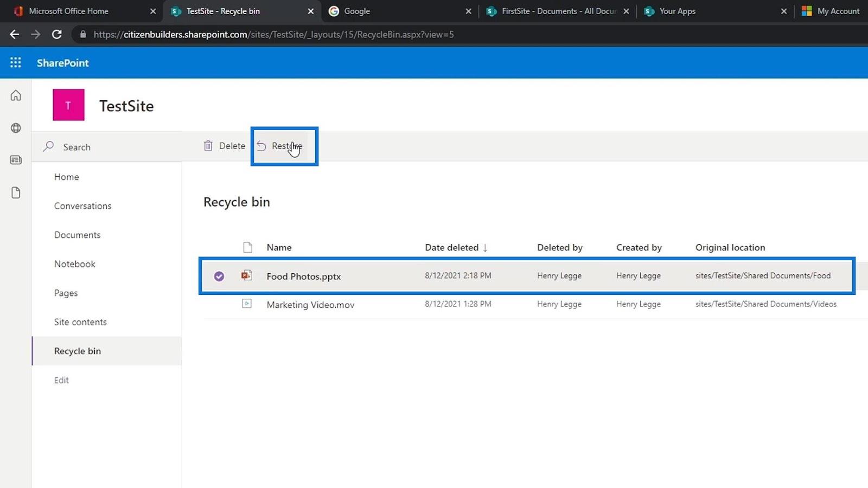Click the TestSite pink logo tile
The image size is (868, 488).
(x=68, y=105)
